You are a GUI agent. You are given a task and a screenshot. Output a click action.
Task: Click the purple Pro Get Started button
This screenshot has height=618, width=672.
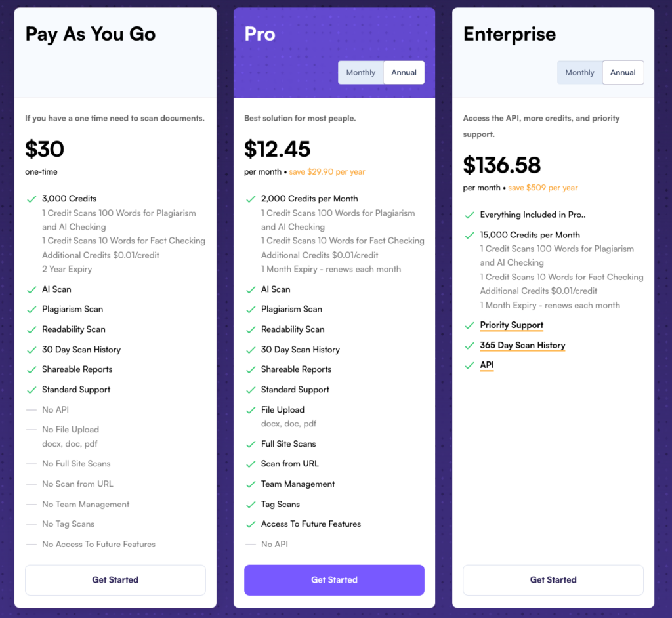pyautogui.click(x=334, y=580)
